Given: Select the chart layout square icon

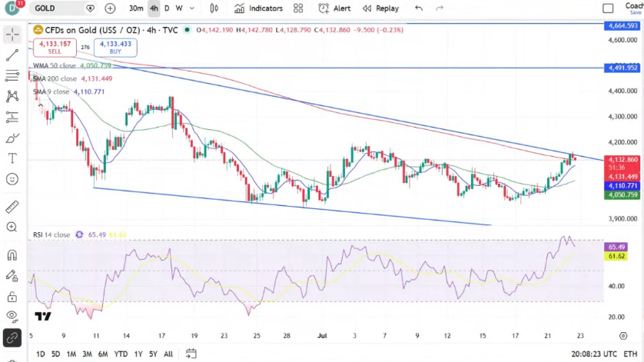Looking at the screenshot, I should pyautogui.click(x=608, y=8).
